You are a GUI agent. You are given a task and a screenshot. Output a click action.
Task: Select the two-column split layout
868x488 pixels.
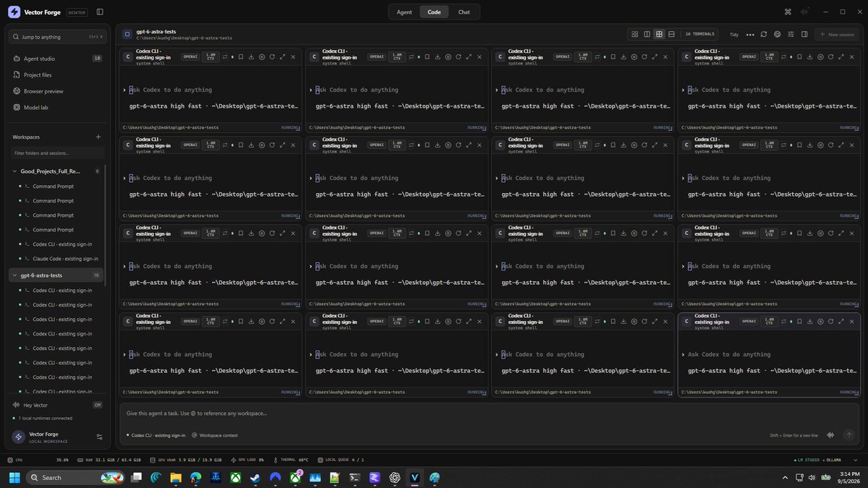coord(647,34)
